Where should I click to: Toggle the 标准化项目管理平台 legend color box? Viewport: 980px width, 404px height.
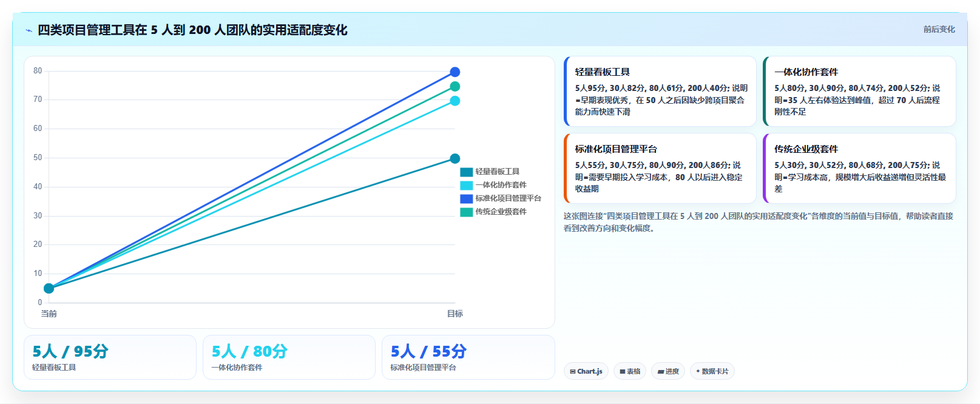(466, 198)
